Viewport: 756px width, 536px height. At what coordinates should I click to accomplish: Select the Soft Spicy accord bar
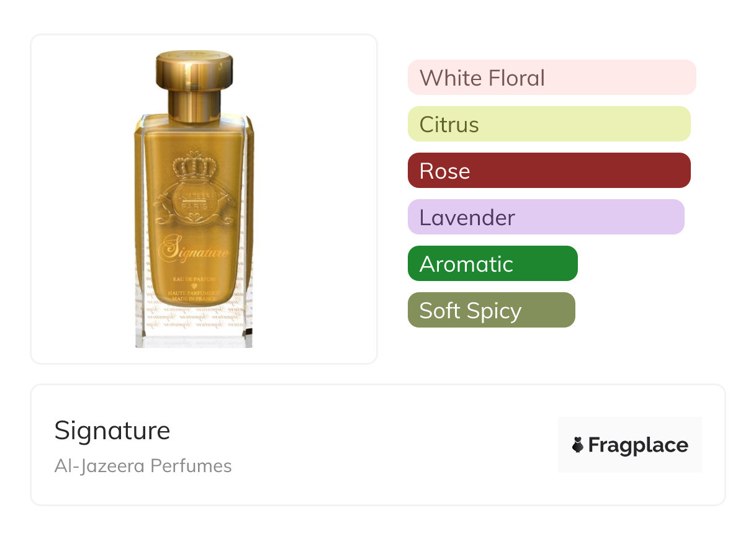[x=491, y=310]
